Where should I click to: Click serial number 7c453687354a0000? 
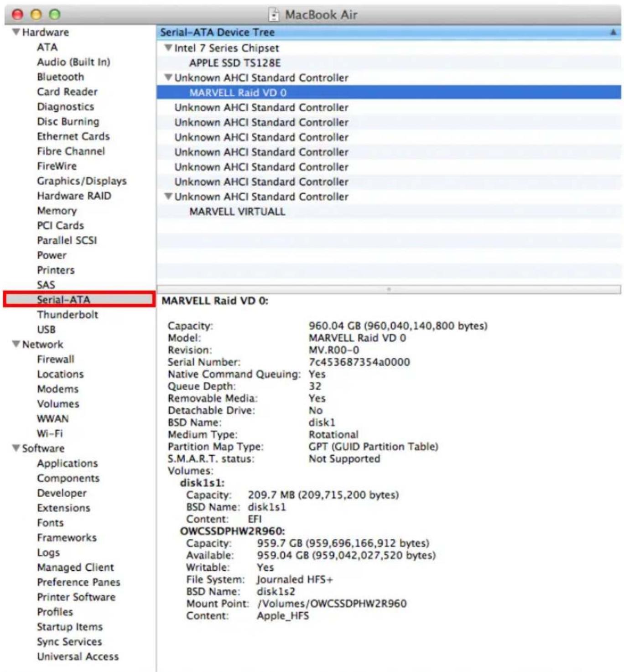[x=359, y=362]
